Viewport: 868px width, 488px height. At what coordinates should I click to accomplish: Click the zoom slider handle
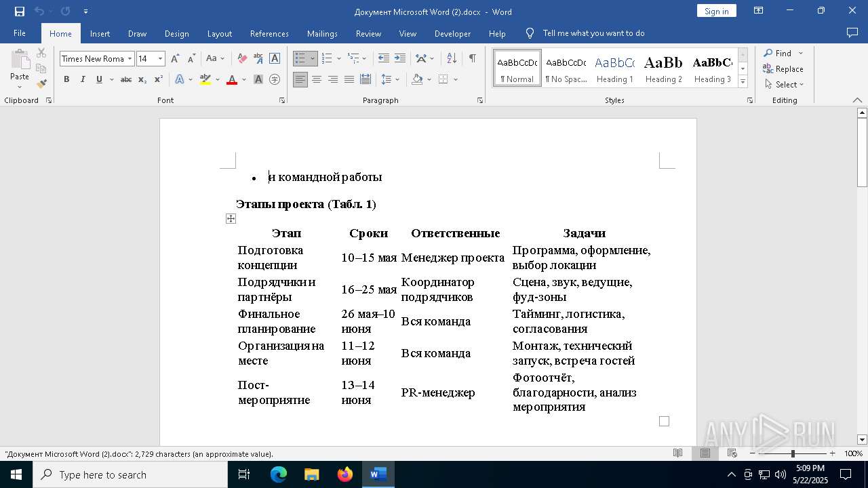pos(792,453)
